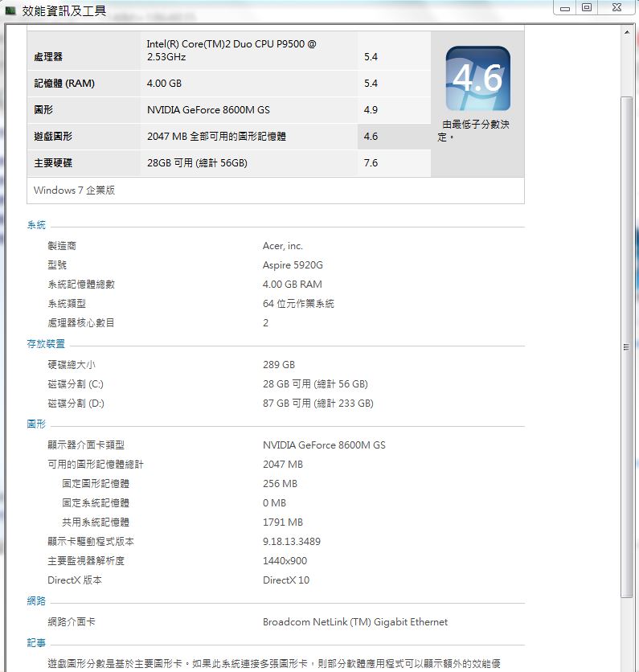Click the 記憶體 (RAM) row label
This screenshot has width=639, height=672.
pos(64,83)
